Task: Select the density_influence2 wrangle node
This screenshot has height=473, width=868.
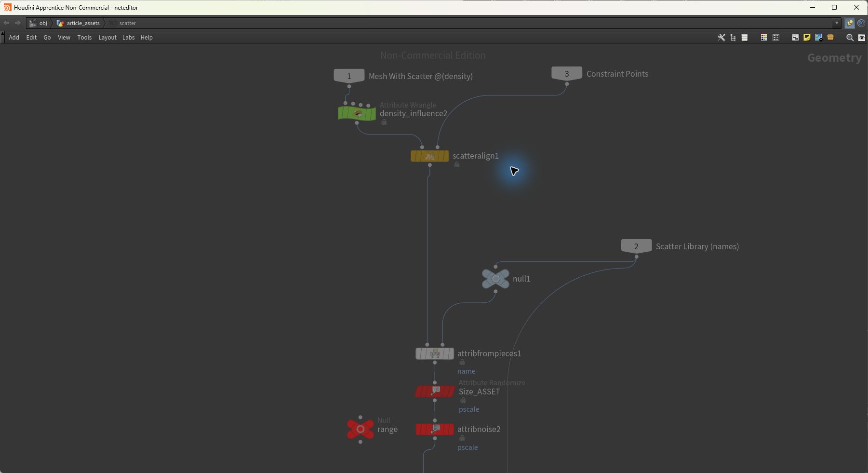Action: [x=357, y=114]
